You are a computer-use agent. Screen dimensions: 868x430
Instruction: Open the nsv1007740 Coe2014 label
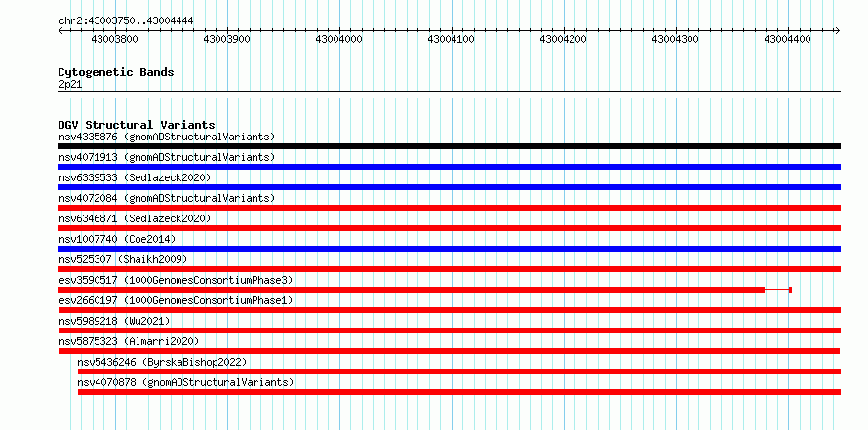tap(117, 239)
